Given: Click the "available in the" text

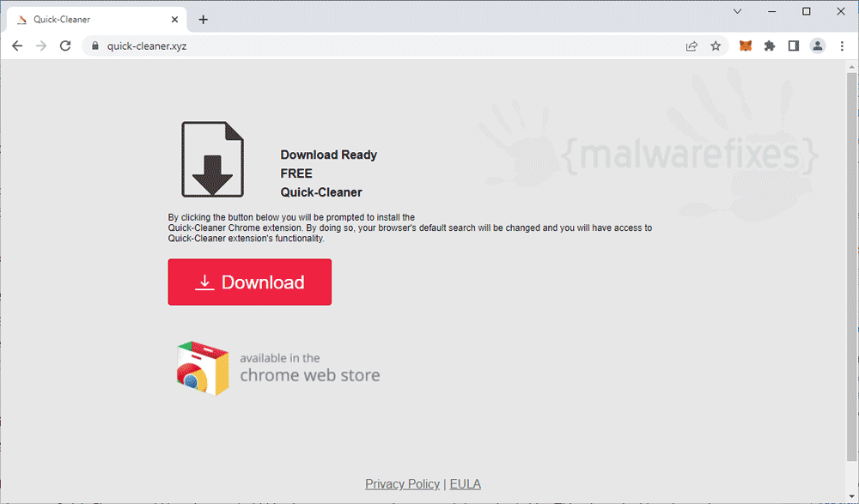Looking at the screenshot, I should pyautogui.click(x=280, y=358).
